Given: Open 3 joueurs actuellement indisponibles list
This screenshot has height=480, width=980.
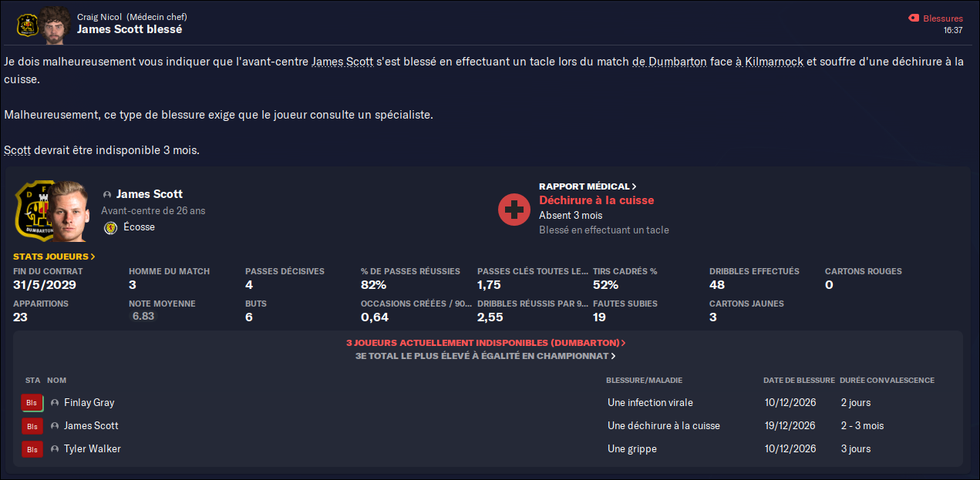Looking at the screenshot, I should (x=486, y=343).
